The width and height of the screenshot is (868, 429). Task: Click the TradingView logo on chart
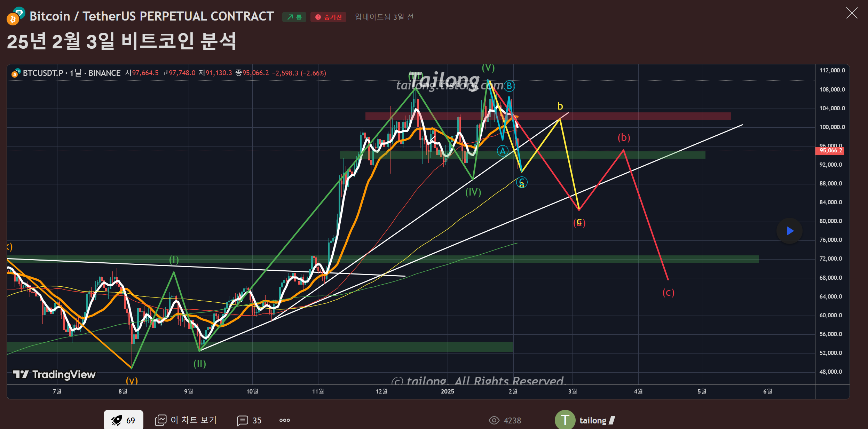point(54,374)
